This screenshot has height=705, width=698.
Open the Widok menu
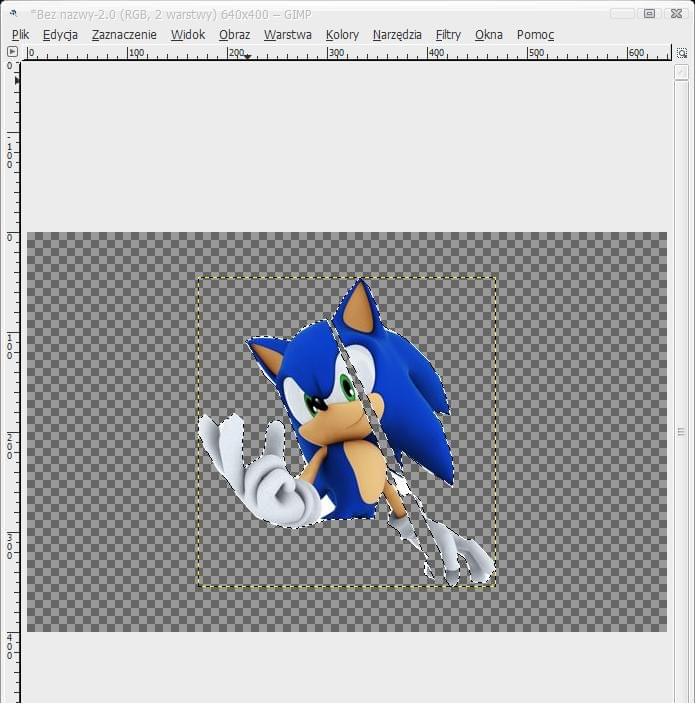coord(187,34)
